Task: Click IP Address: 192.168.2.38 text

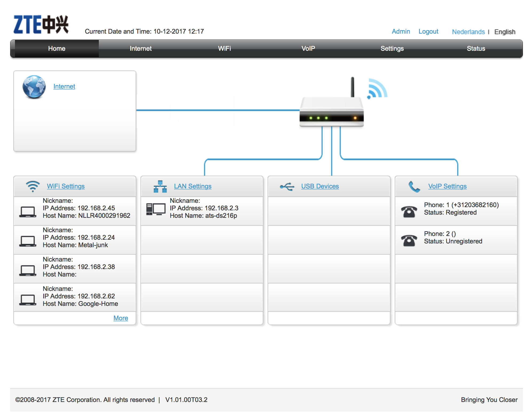Action: tap(79, 267)
